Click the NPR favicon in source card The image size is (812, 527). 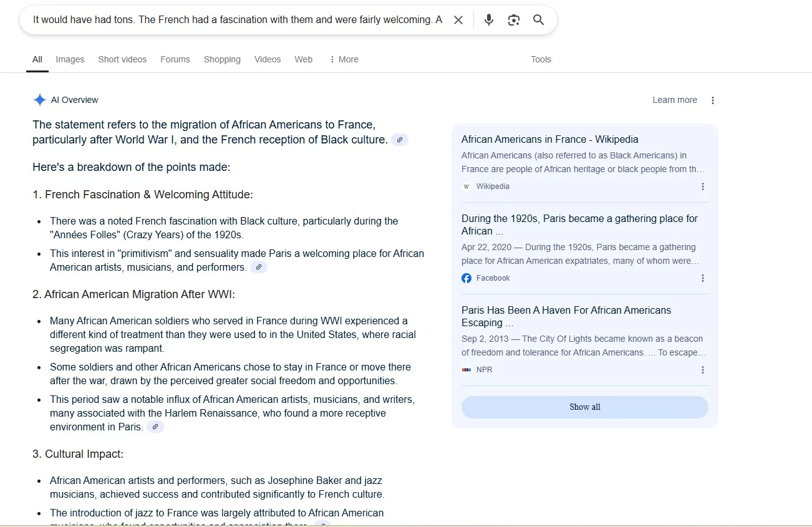click(x=466, y=370)
